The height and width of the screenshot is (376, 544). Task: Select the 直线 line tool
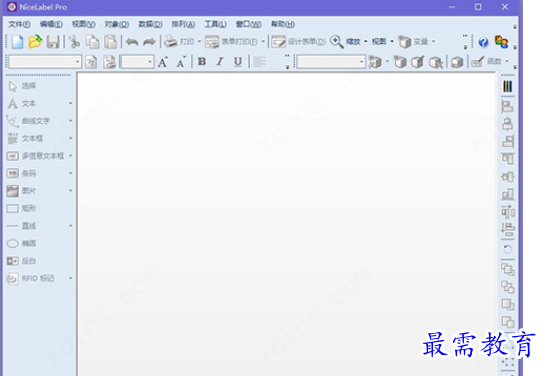point(22,226)
